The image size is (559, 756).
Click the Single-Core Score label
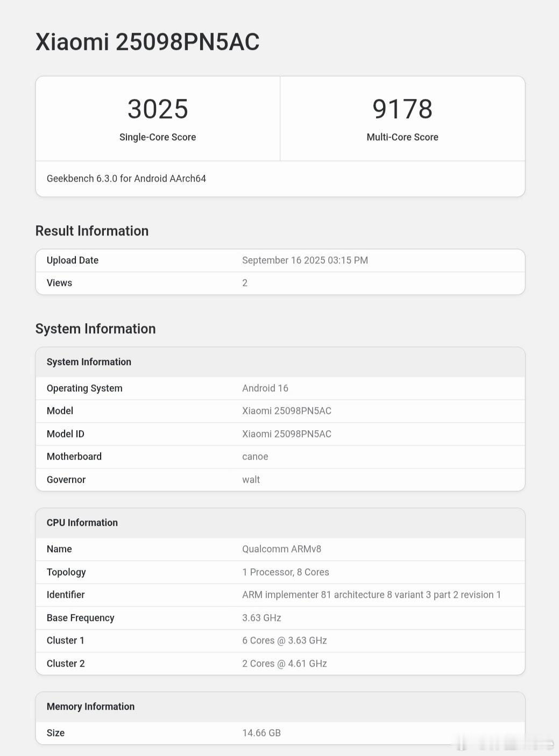coord(158,137)
